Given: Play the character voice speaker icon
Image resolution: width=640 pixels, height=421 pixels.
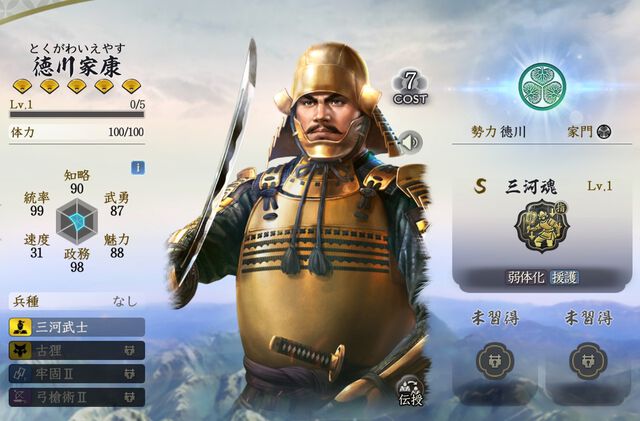Looking at the screenshot, I should (411, 142).
